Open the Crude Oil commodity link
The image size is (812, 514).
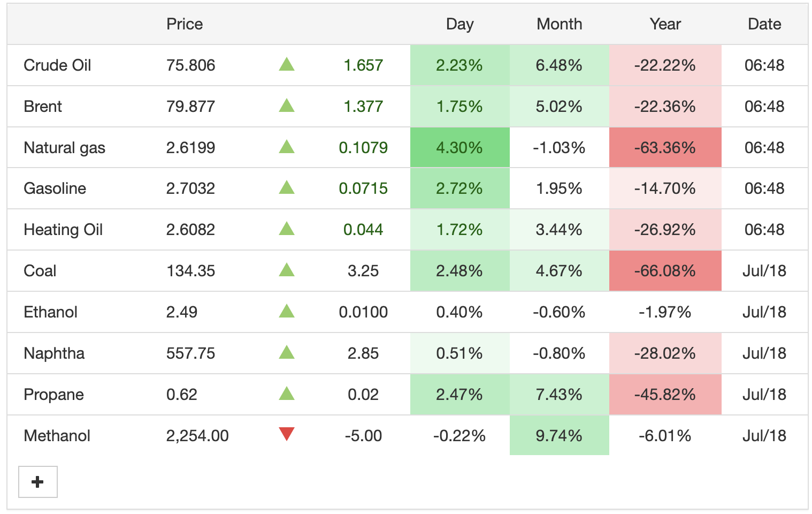[57, 65]
